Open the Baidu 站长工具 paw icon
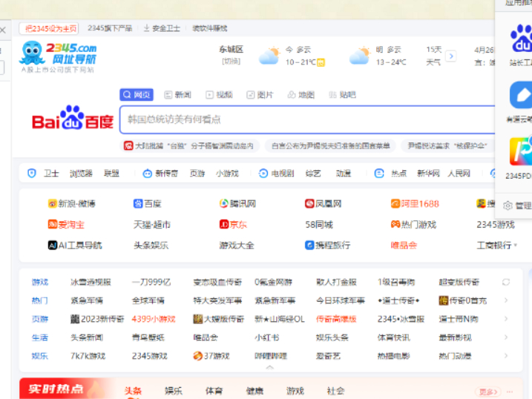Screen dimensions: 532x399 coord(522,39)
